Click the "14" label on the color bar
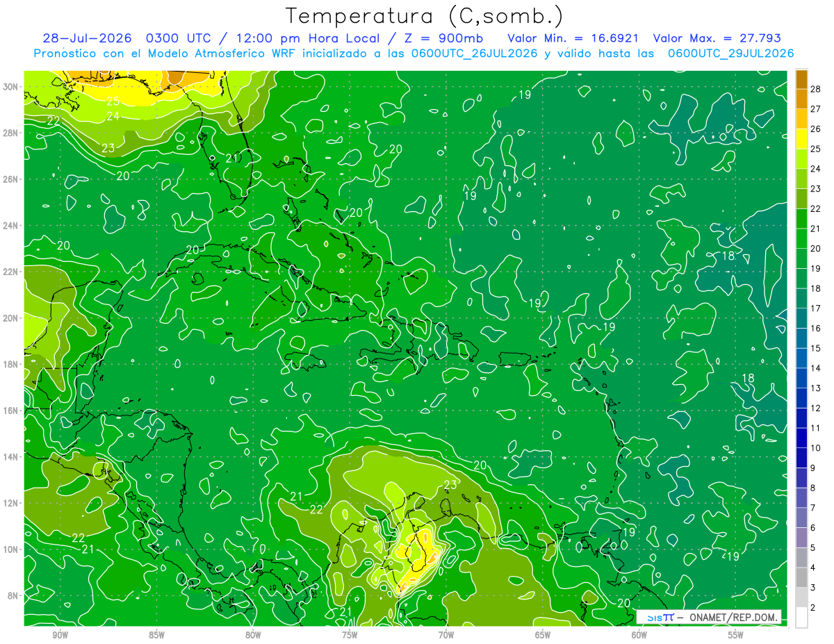This screenshot has width=834, height=644. tap(817, 368)
